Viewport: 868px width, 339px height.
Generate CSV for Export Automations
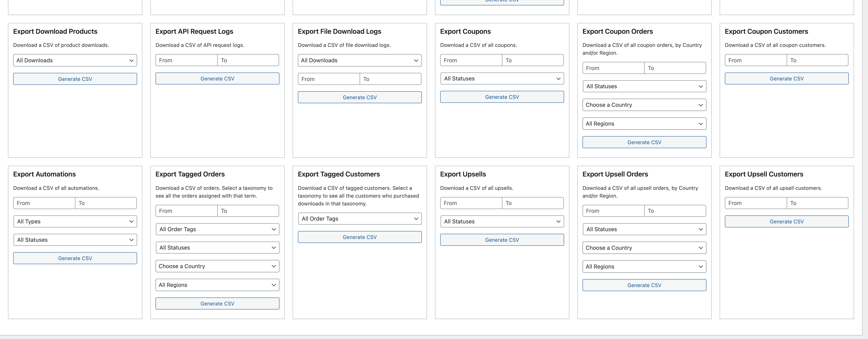tap(75, 258)
